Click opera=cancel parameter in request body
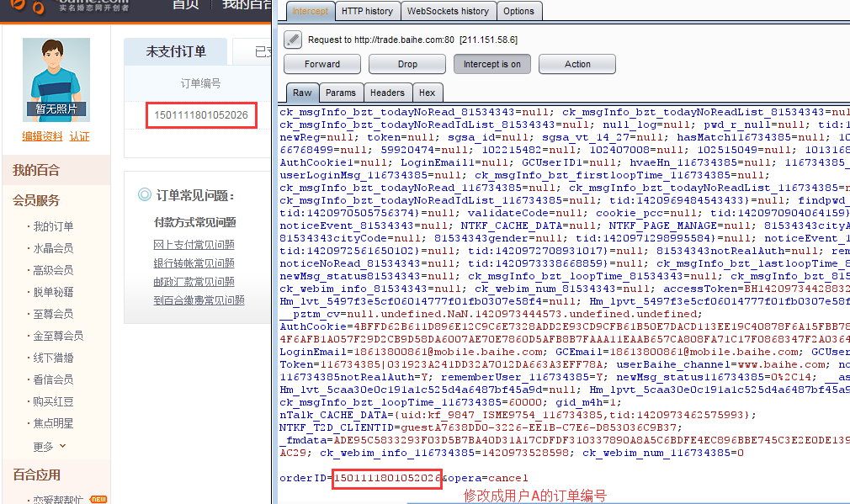Screen dimensions: 850x504 coord(488,478)
